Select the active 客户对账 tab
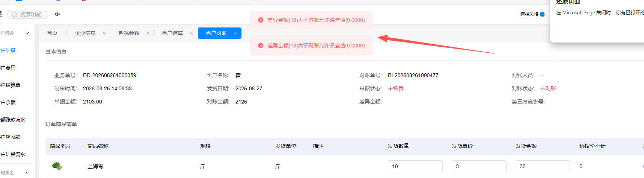 coord(216,33)
